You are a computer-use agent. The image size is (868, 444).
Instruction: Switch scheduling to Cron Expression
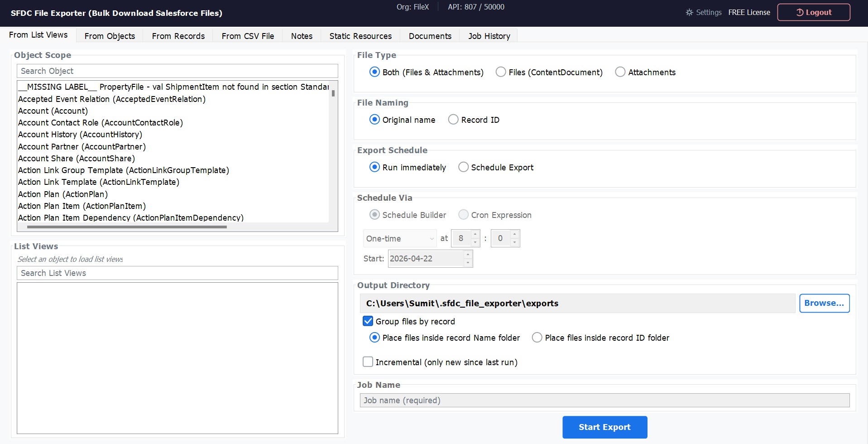coord(464,215)
